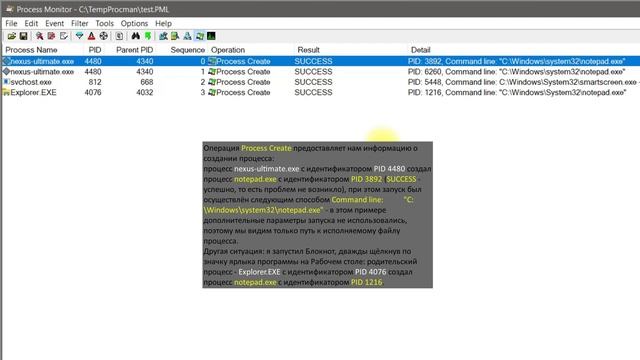Click PID 4076 cell
The height and width of the screenshot is (360, 640).
[x=93, y=93]
